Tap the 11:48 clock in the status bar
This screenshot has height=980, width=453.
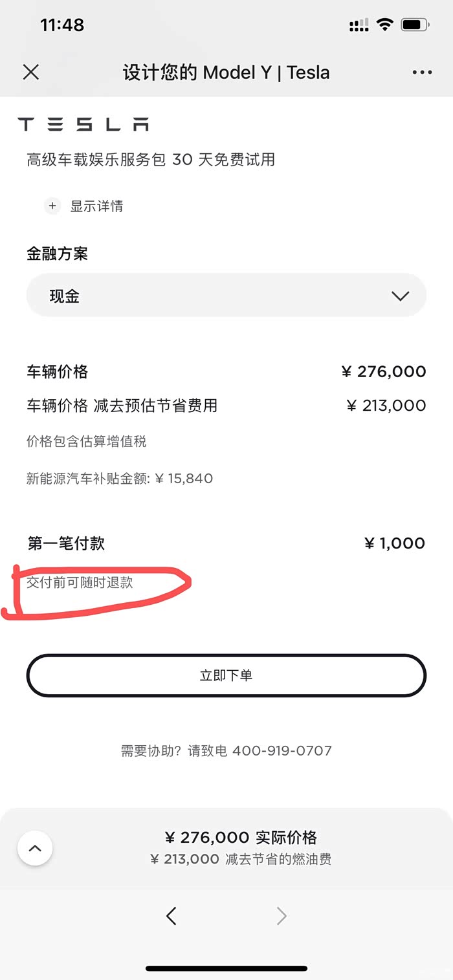point(62,25)
